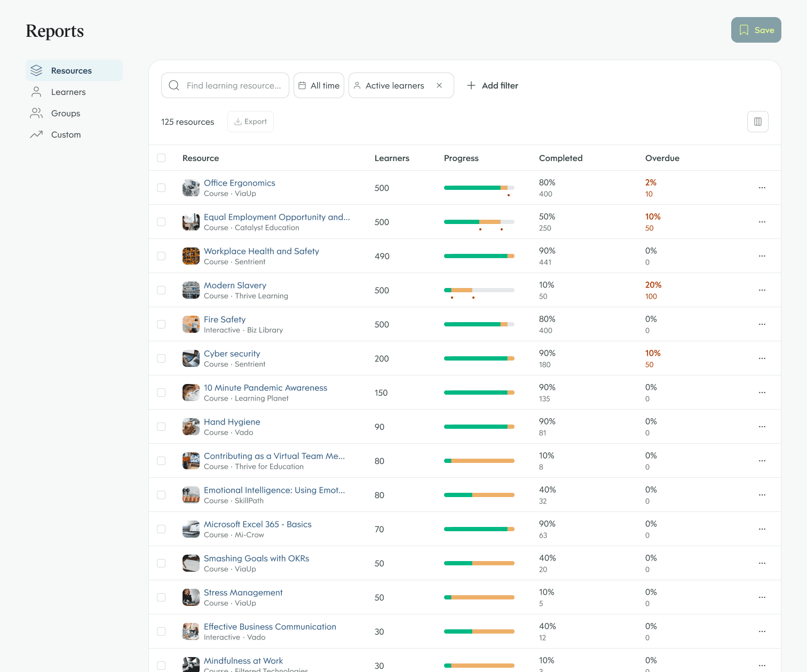Viewport: 807px width, 672px height.
Task: Click the calendar icon in the All time filter
Action: [x=303, y=85]
